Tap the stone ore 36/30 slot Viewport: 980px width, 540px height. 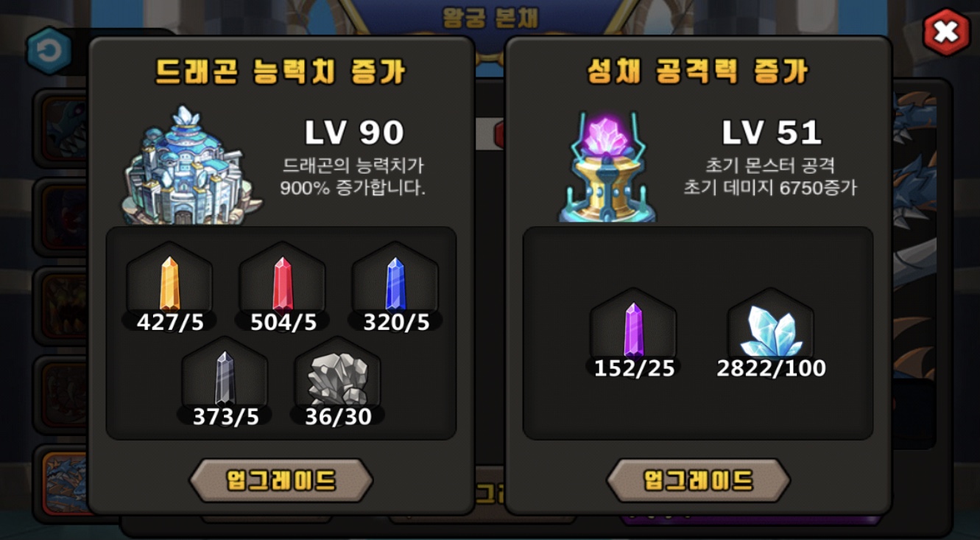coord(338,382)
